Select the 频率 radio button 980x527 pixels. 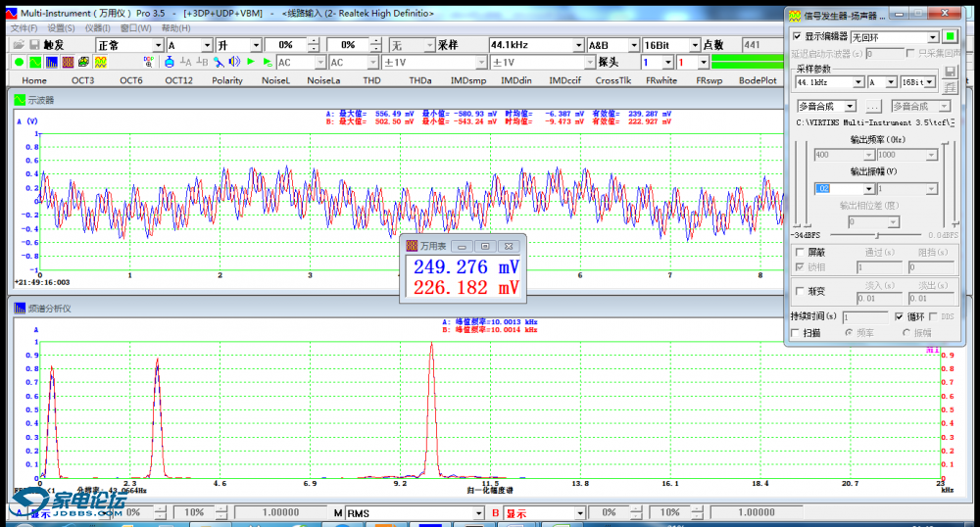pos(849,333)
